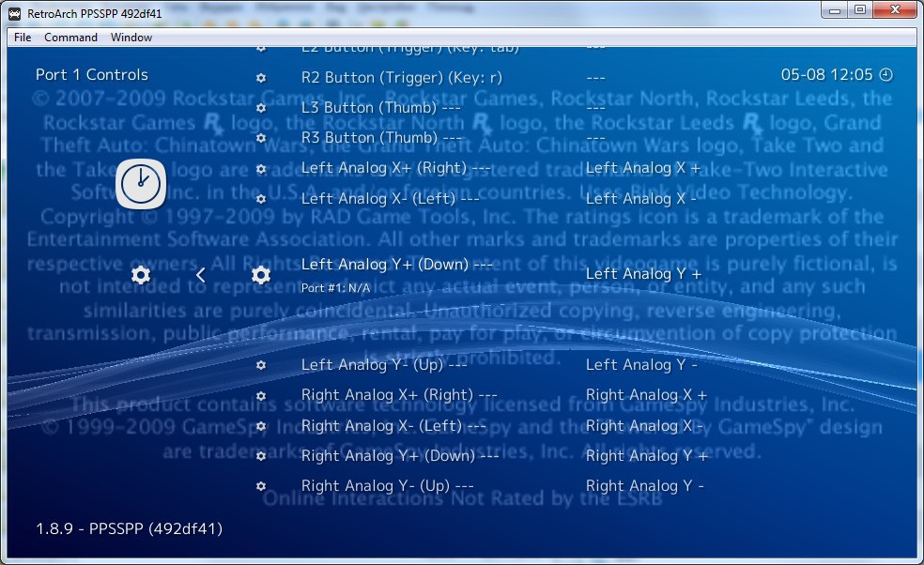The width and height of the screenshot is (924, 565).
Task: Click the 'Left Analog Y -' binding value
Action: coord(641,365)
